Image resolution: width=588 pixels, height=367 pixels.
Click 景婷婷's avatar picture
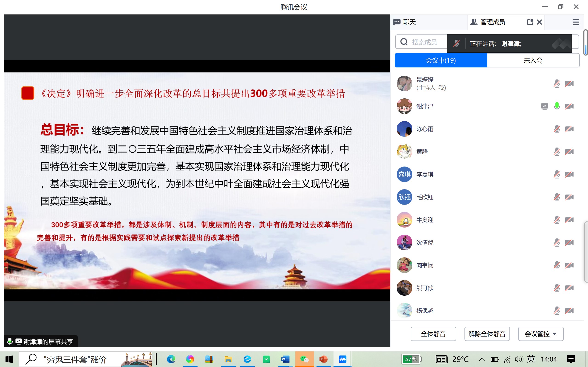click(404, 83)
